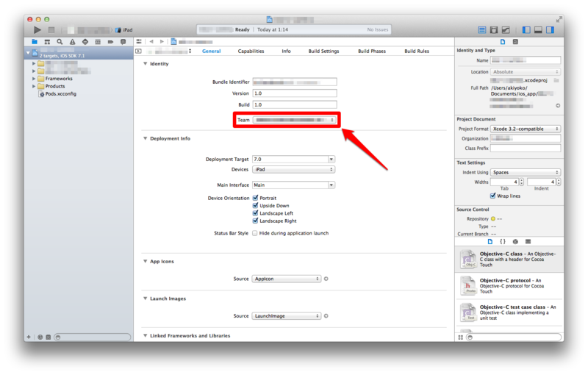Switch to the Capabilities tab
The height and width of the screenshot is (375, 588).
pos(251,51)
